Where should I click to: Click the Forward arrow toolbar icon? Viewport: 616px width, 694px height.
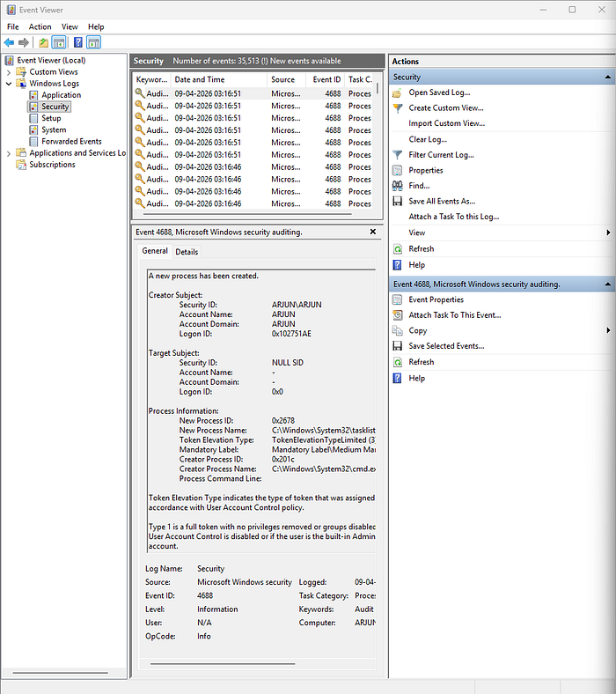24,42
